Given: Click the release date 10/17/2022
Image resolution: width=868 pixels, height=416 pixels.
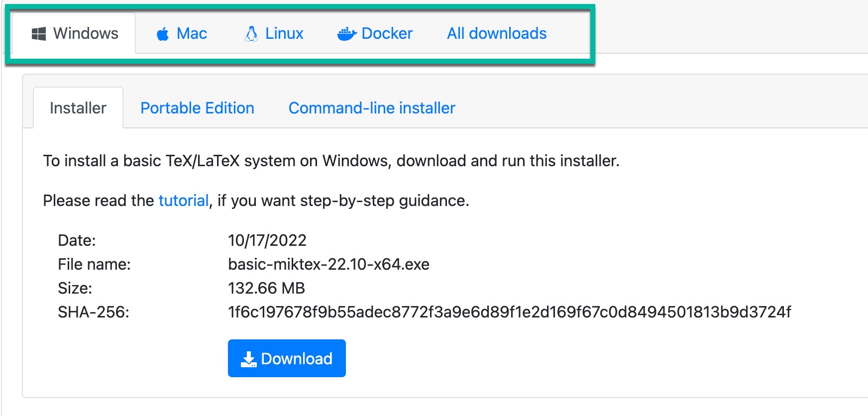Looking at the screenshot, I should [x=267, y=240].
